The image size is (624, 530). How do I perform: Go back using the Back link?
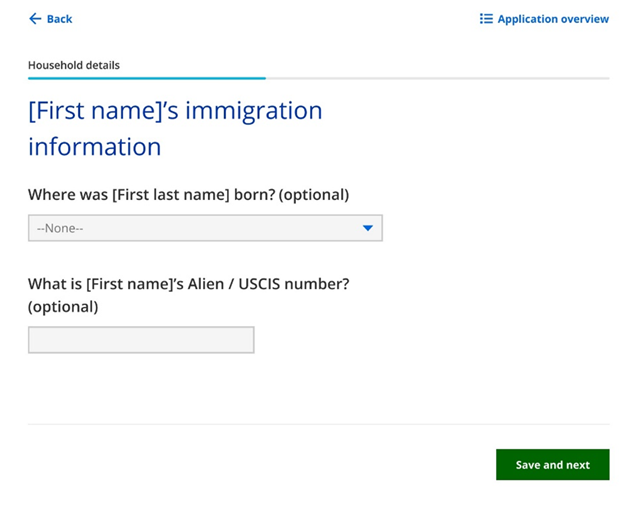pos(59,19)
